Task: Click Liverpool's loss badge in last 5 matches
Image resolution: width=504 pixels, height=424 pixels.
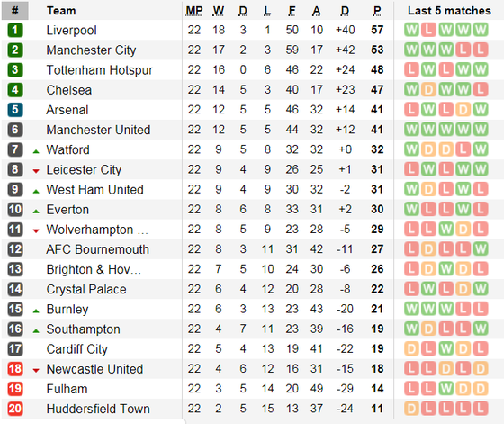Action: [428, 30]
